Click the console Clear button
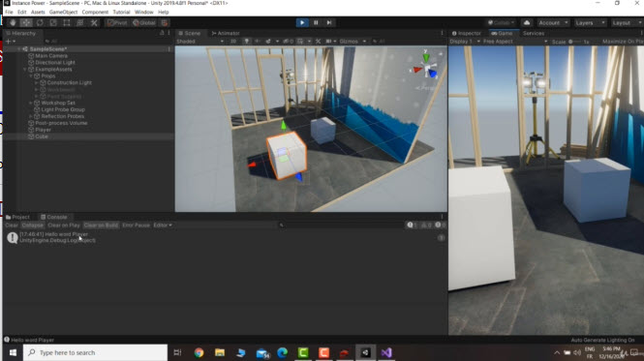The height and width of the screenshot is (361, 644). [x=12, y=226]
